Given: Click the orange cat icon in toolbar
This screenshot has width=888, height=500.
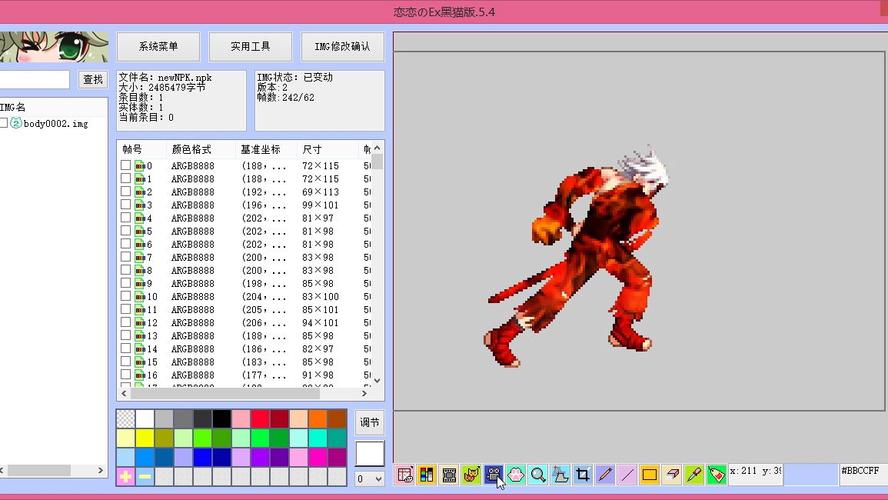Looking at the screenshot, I should pyautogui.click(x=471, y=475).
